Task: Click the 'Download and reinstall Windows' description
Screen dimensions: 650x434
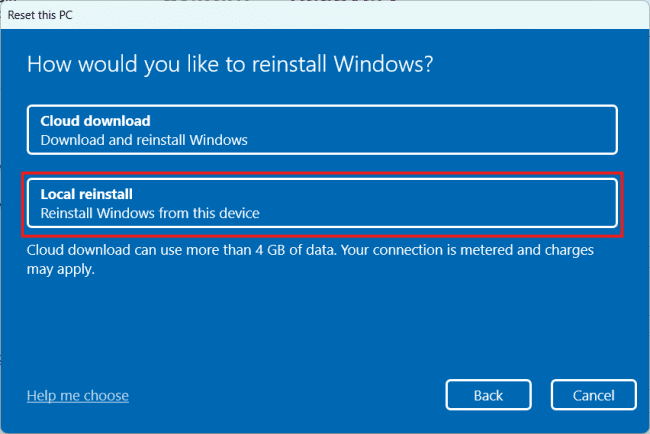Action: click(143, 140)
